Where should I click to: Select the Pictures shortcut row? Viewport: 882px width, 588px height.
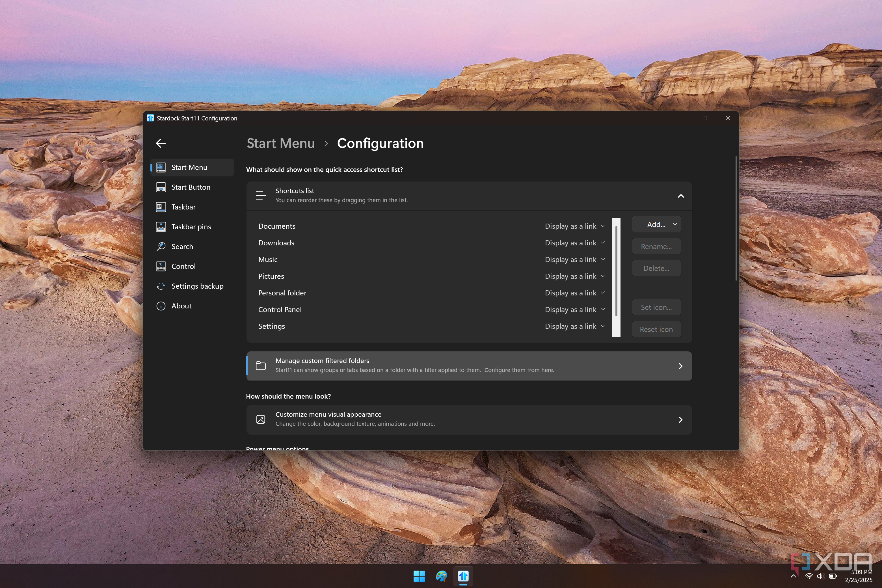(431, 276)
